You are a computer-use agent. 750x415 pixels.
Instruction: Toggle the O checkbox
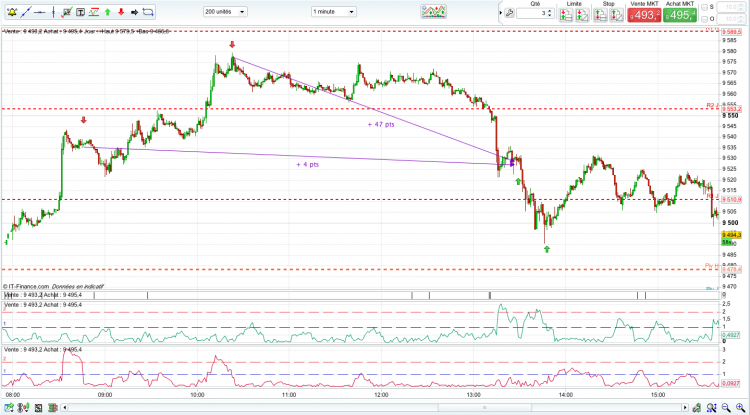[705, 19]
